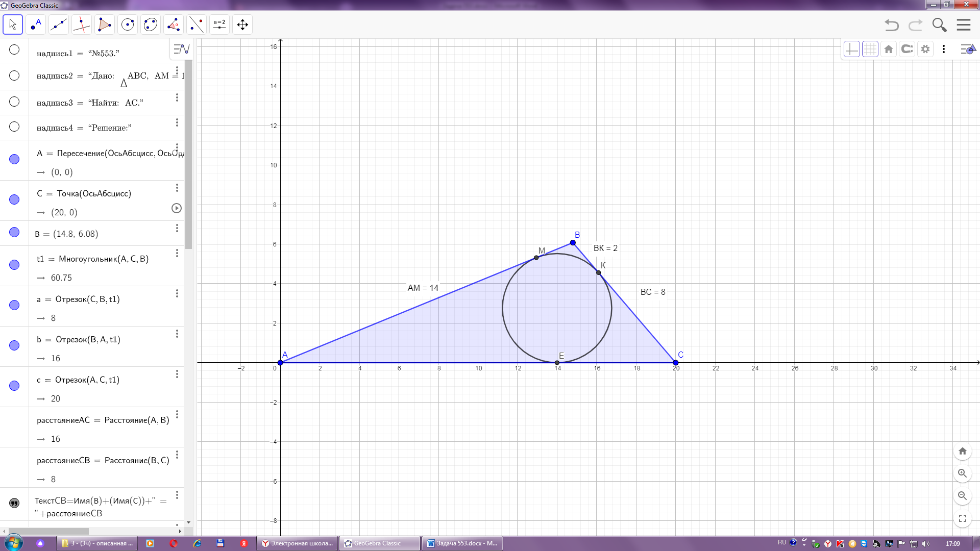Select the Perpendicular line tool

click(82, 24)
